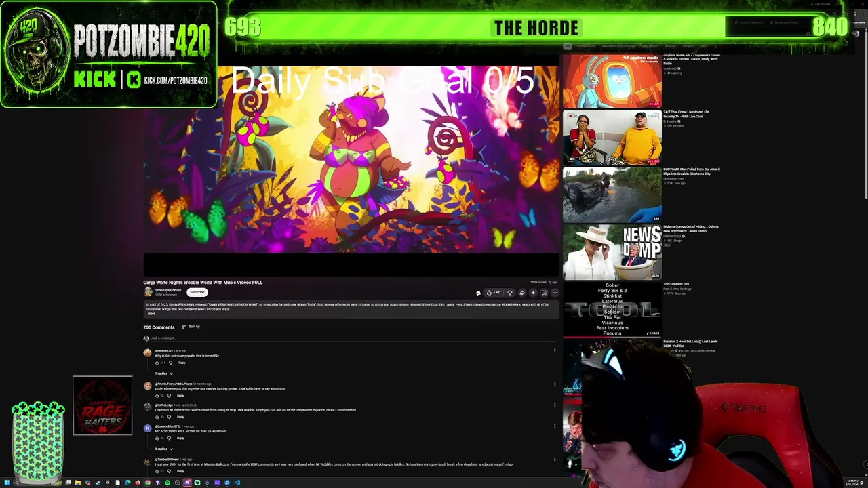Subscribe to the SmokeyBubbles channel
The image size is (868, 488).
(x=197, y=292)
